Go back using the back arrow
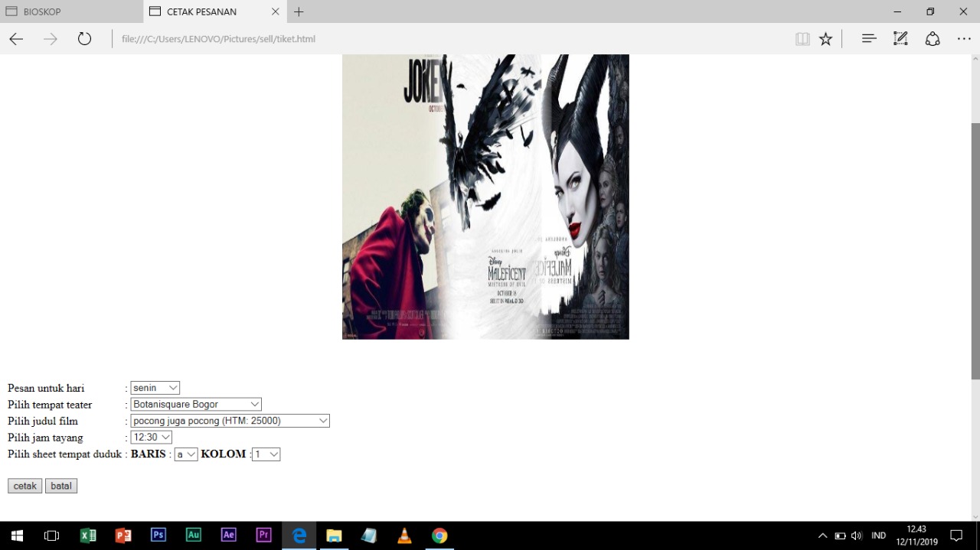 tap(16, 39)
